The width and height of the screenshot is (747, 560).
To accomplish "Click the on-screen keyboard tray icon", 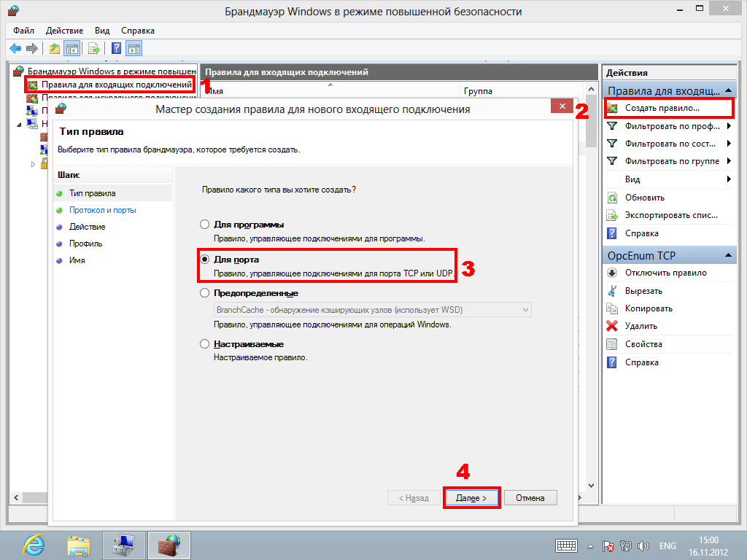I will [566, 546].
